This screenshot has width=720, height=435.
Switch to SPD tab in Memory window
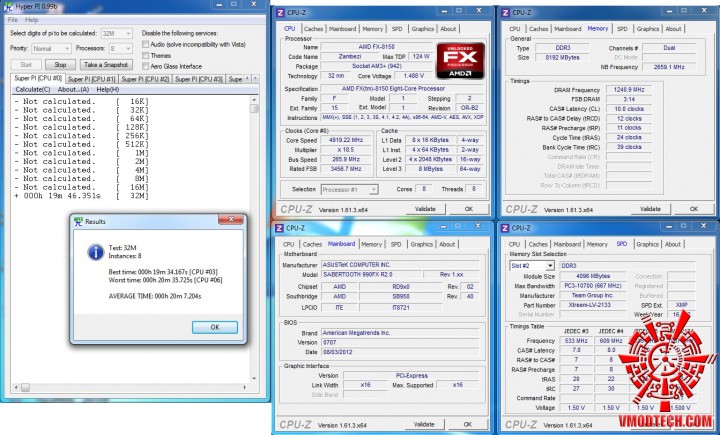(x=622, y=28)
